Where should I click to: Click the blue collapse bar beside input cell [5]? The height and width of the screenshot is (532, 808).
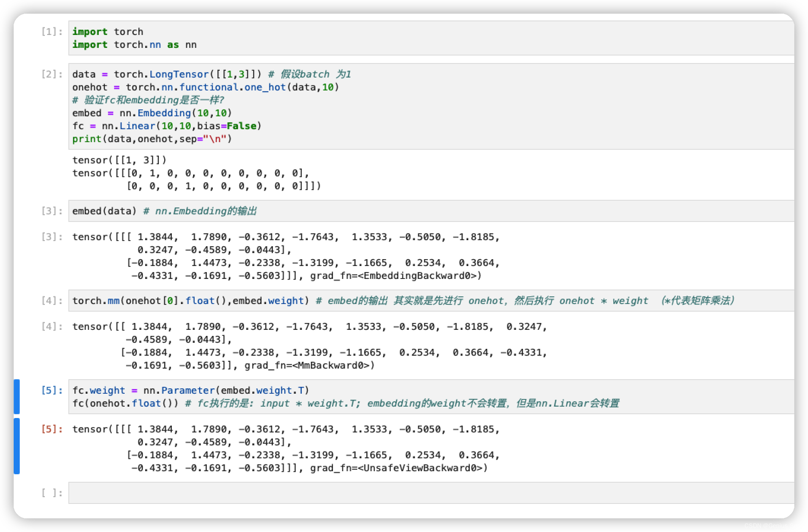pos(17,397)
